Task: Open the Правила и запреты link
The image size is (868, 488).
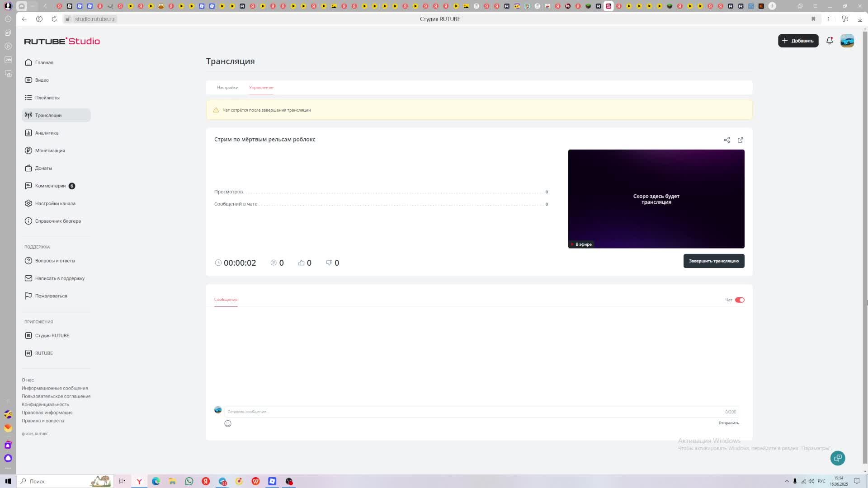Action: click(x=43, y=421)
